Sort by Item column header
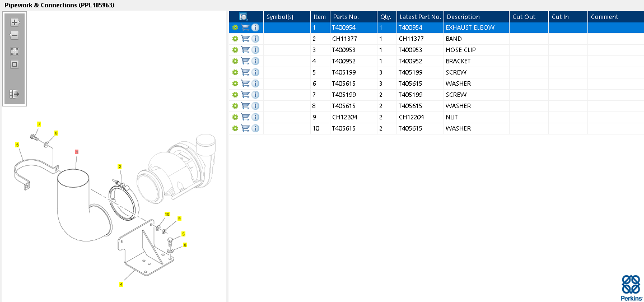This screenshot has height=302, width=644. 320,17
